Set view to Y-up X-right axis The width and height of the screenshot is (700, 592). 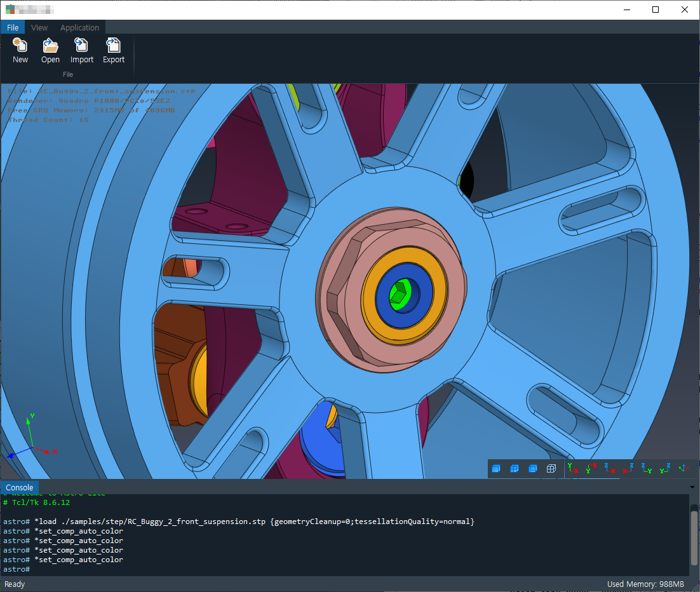pos(573,468)
